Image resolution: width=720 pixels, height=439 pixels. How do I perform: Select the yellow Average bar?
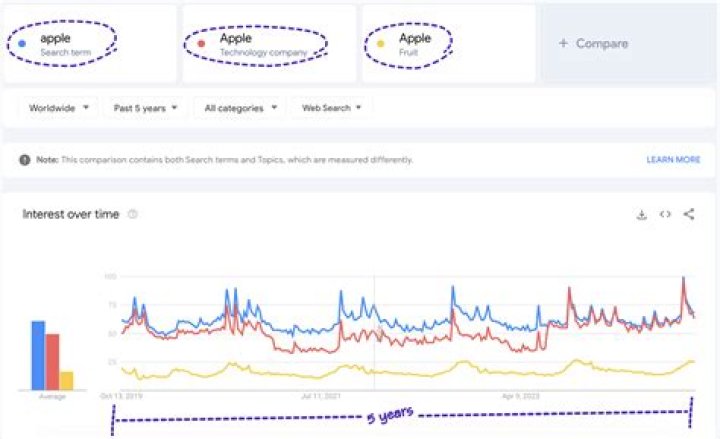pyautogui.click(x=66, y=380)
